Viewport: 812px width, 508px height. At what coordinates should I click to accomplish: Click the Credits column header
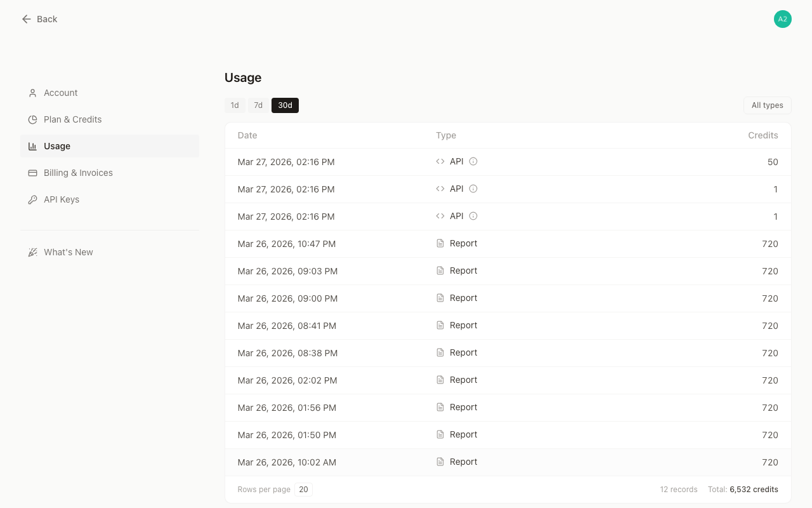click(763, 135)
